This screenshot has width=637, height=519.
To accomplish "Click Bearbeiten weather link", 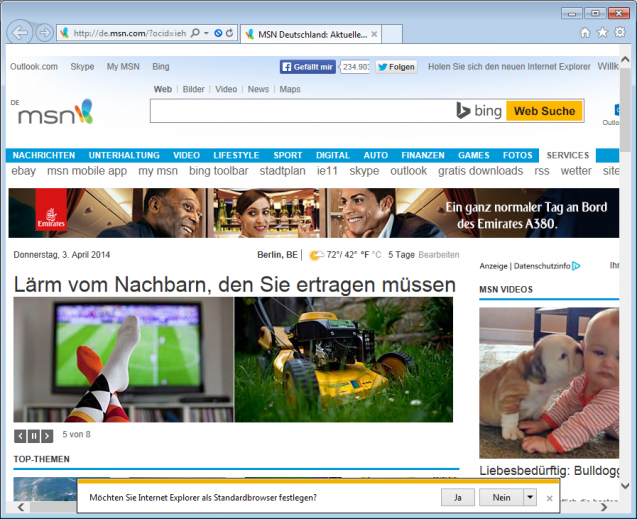I will coord(439,255).
